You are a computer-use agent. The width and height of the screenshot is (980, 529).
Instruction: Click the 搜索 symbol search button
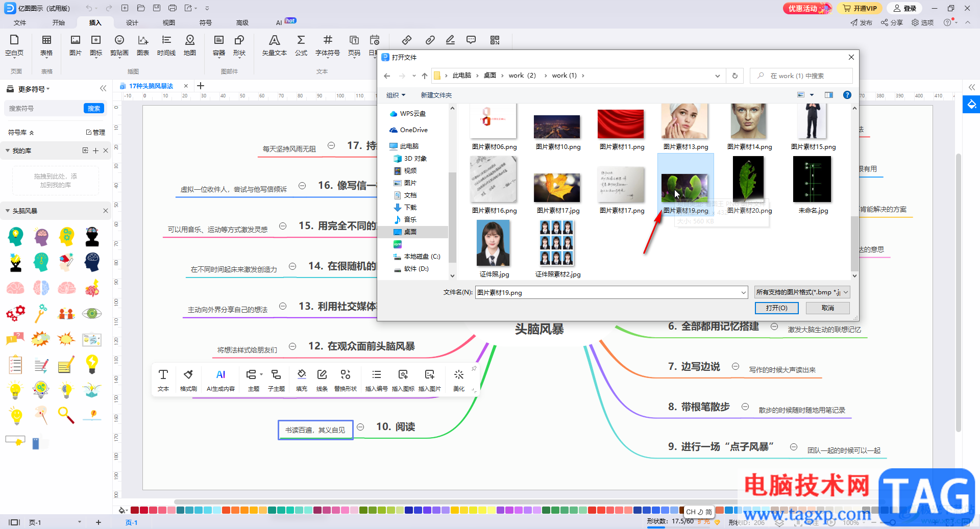94,108
